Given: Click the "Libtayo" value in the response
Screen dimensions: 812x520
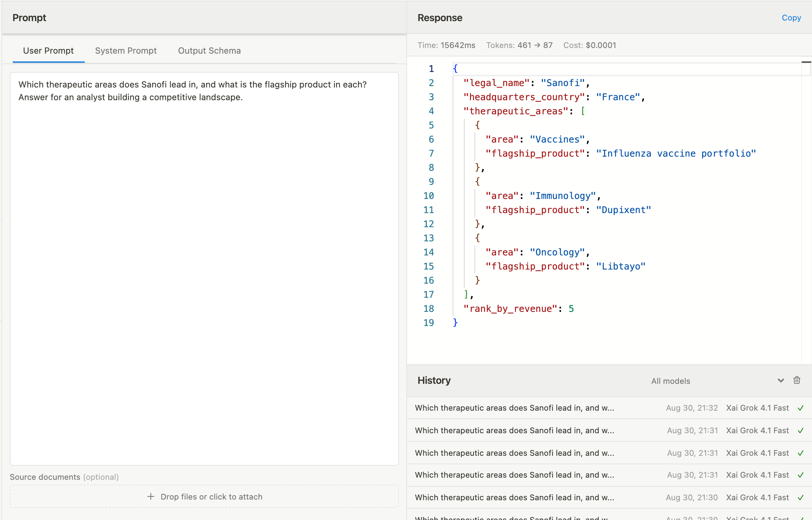Looking at the screenshot, I should tap(621, 266).
